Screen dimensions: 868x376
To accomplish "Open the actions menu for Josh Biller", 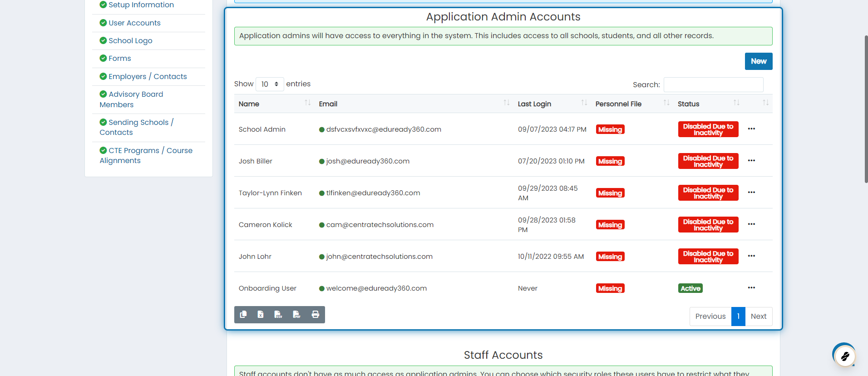I will click(751, 161).
